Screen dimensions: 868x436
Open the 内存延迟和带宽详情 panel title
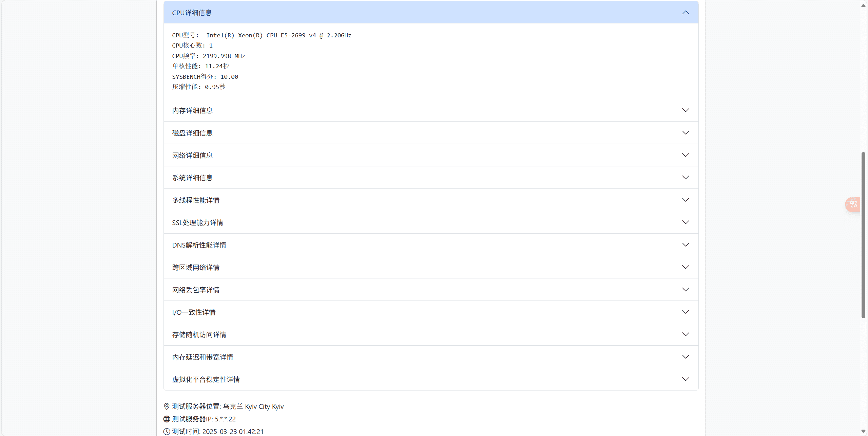point(202,357)
